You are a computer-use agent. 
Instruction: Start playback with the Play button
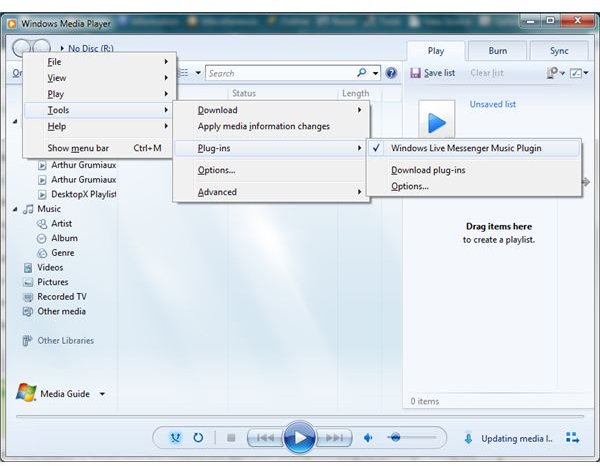pyautogui.click(x=300, y=437)
